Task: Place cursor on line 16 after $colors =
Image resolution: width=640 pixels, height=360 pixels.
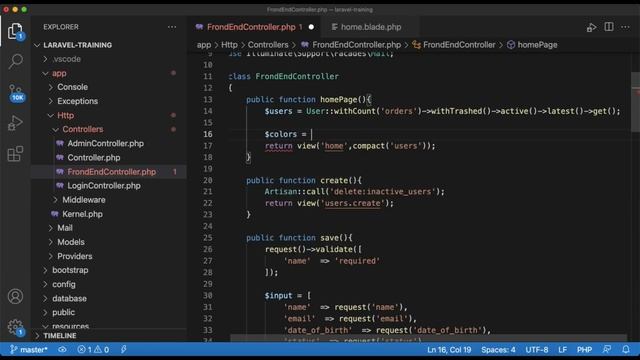Action: pyautogui.click(x=311, y=134)
